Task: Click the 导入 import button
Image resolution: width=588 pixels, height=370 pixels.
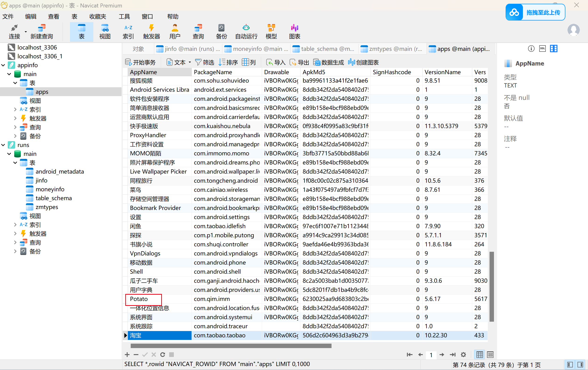Action: (276, 62)
